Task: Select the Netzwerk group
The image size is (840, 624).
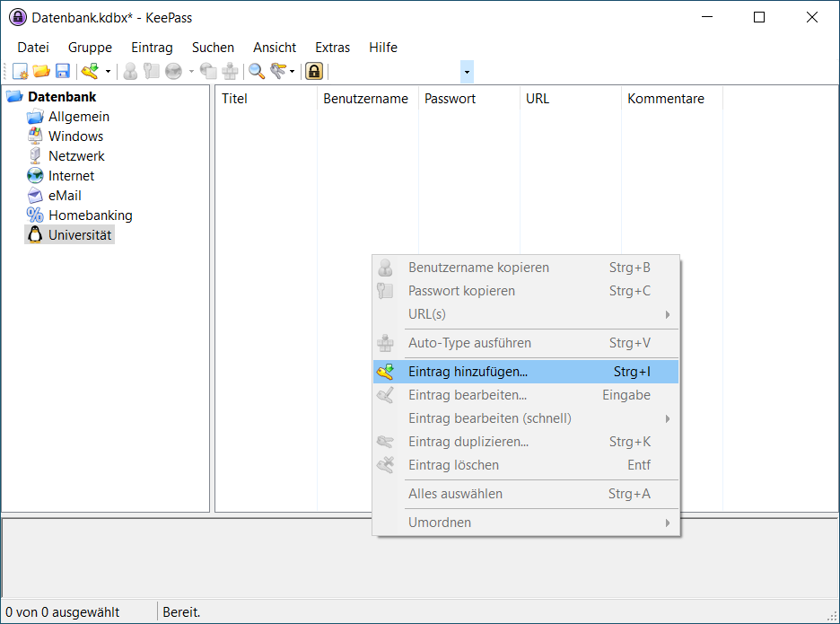Action: coord(76,156)
